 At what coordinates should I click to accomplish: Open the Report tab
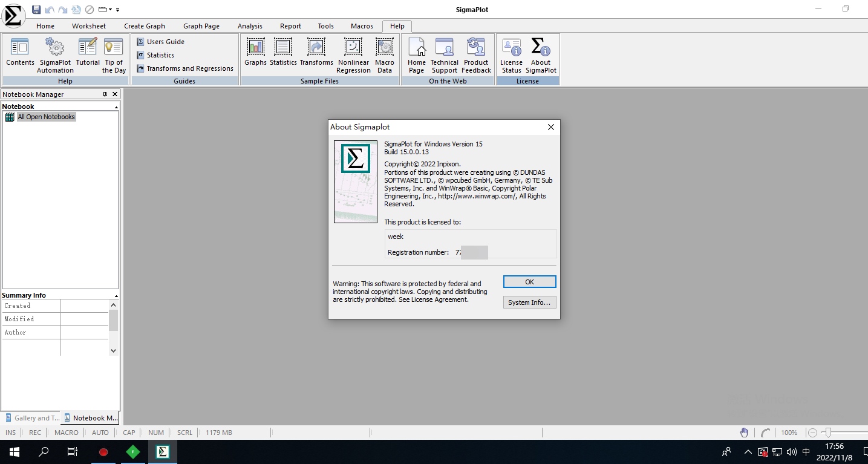click(x=290, y=26)
